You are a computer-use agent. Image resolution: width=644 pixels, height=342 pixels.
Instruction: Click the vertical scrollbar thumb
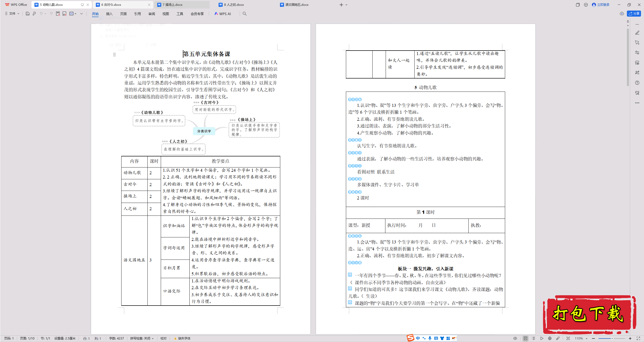pos(628,57)
